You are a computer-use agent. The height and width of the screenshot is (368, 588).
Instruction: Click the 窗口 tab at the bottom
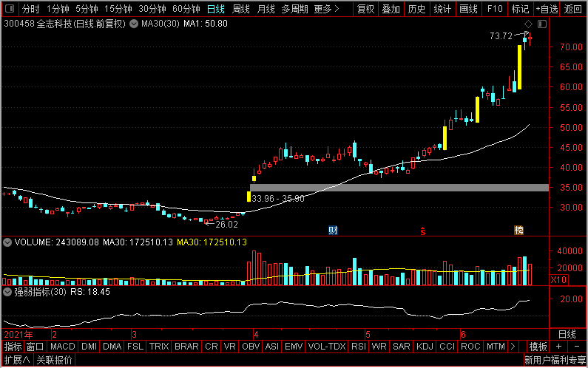click(x=36, y=347)
